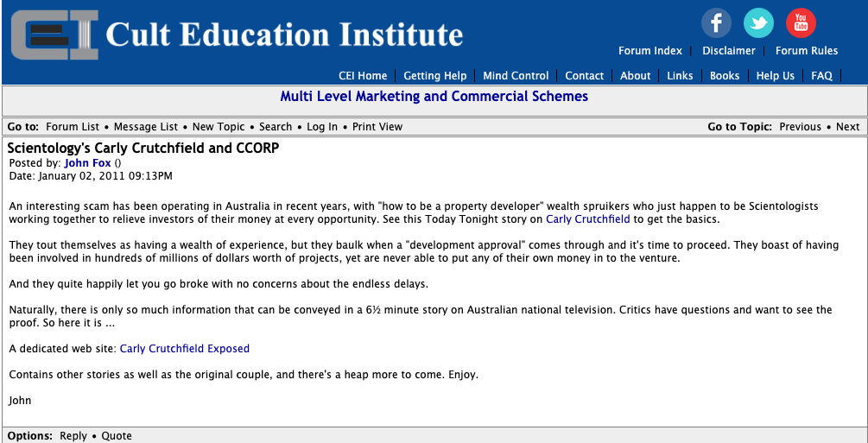Open the Carly Crutchfield Exposed website link
Viewport: 868px width, 443px height.
pos(185,349)
